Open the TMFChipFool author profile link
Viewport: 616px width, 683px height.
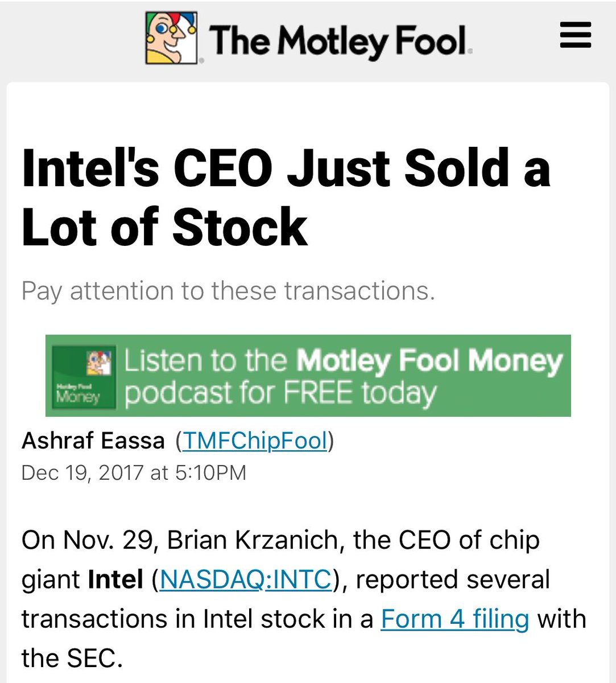click(254, 441)
